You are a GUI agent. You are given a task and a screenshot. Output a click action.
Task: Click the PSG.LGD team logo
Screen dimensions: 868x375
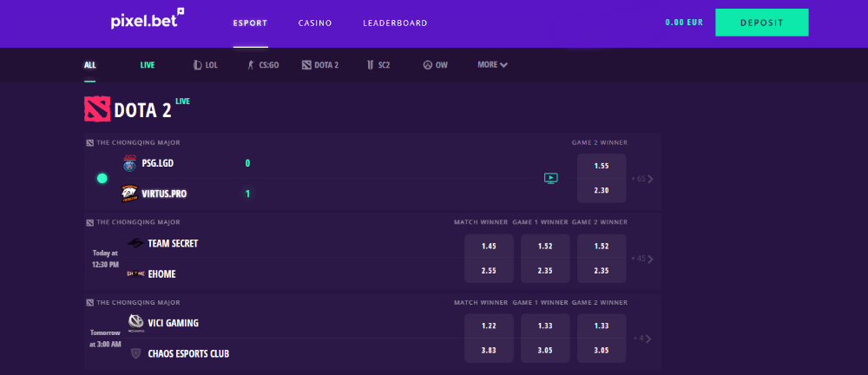129,163
